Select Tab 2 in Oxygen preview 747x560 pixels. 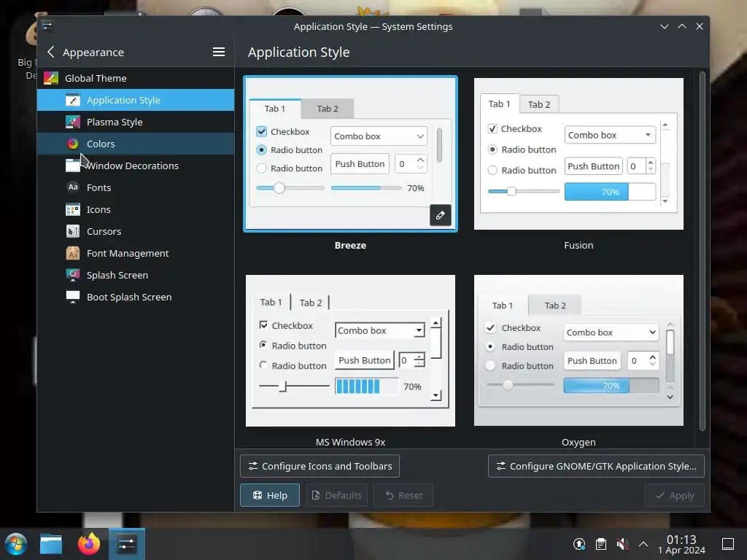coord(555,306)
